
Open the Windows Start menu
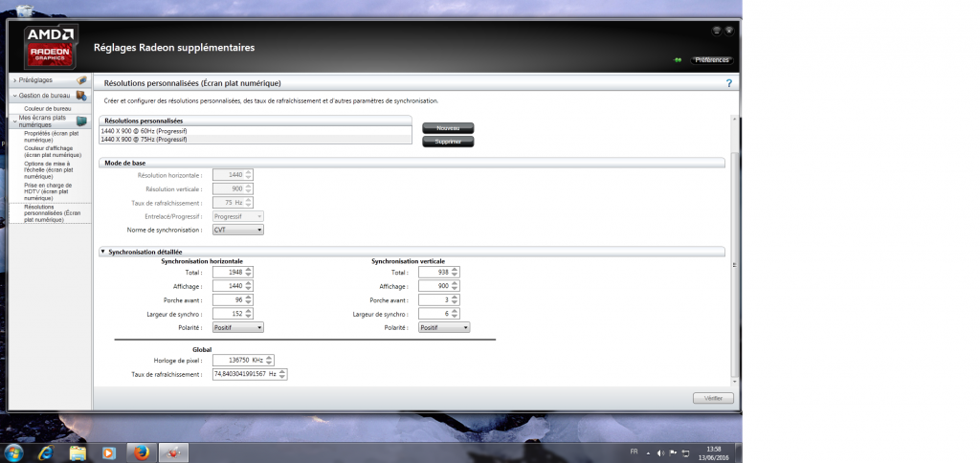(x=13, y=452)
